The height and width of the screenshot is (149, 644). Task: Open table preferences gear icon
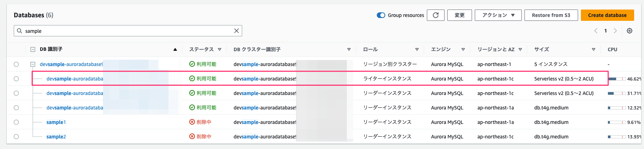click(x=630, y=31)
